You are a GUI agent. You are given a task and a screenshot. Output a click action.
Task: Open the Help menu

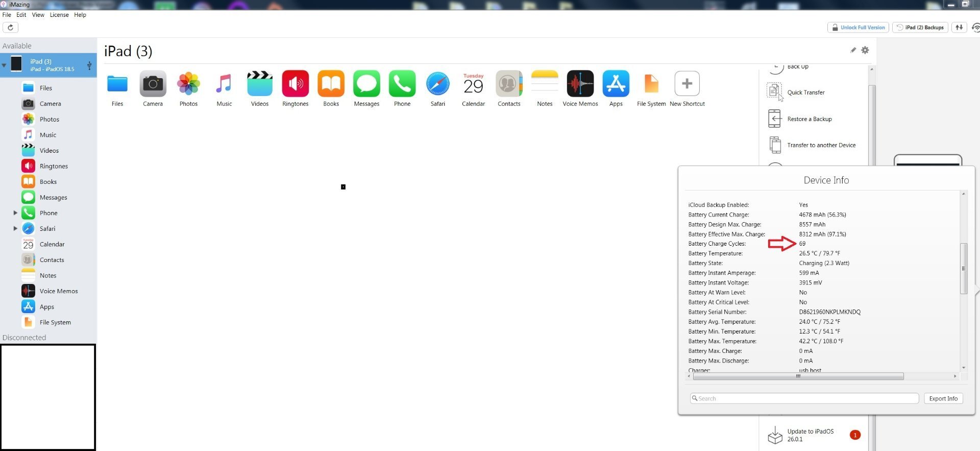(80, 15)
